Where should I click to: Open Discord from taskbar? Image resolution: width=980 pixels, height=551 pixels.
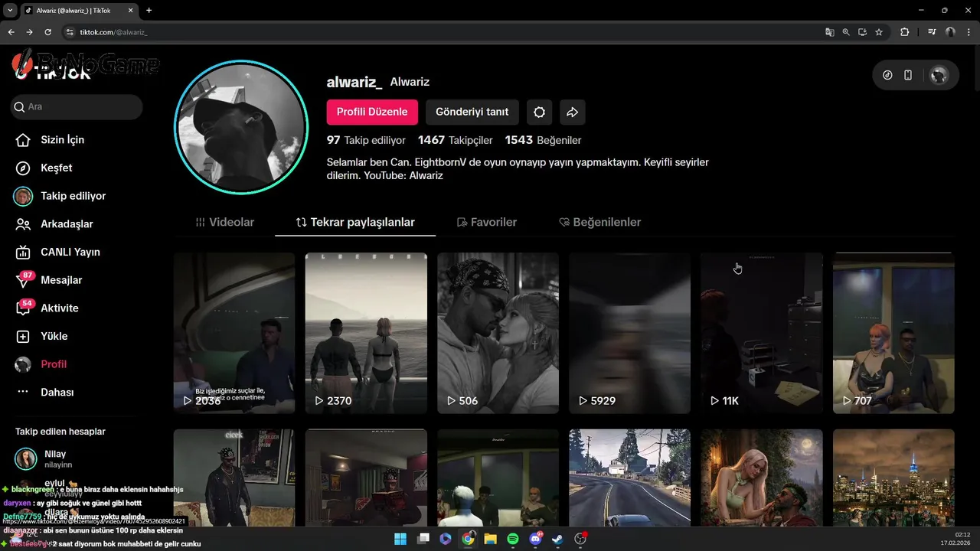pyautogui.click(x=535, y=539)
